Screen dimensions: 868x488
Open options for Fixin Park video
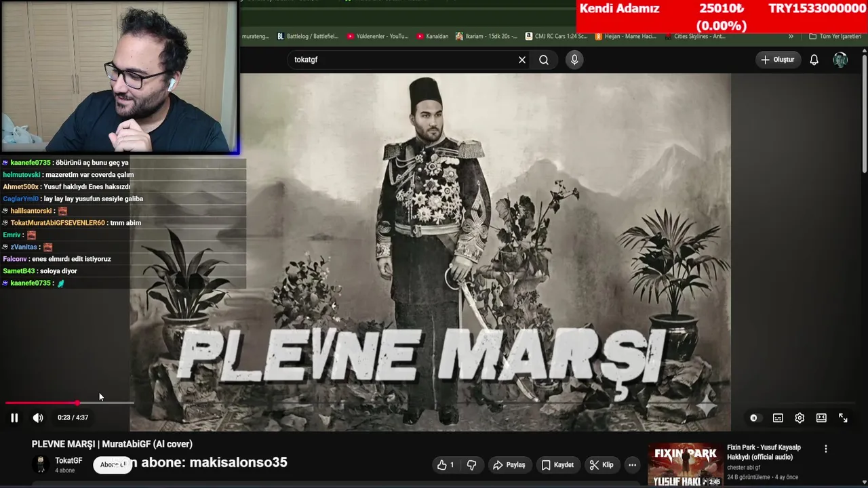pyautogui.click(x=825, y=449)
